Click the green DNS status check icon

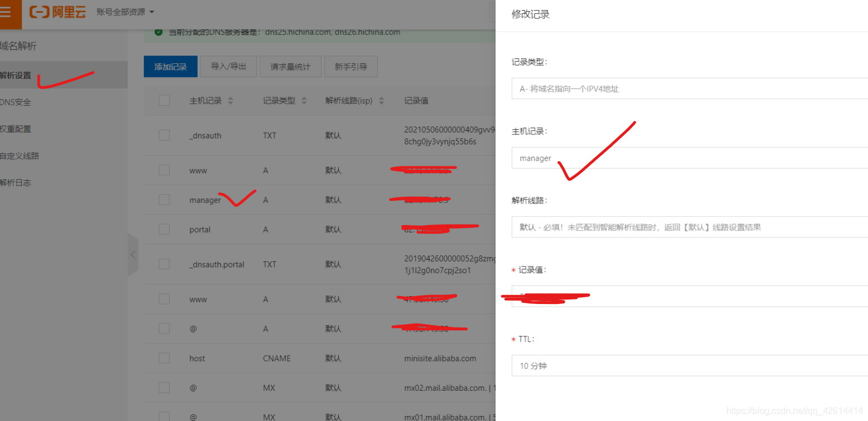click(x=158, y=32)
